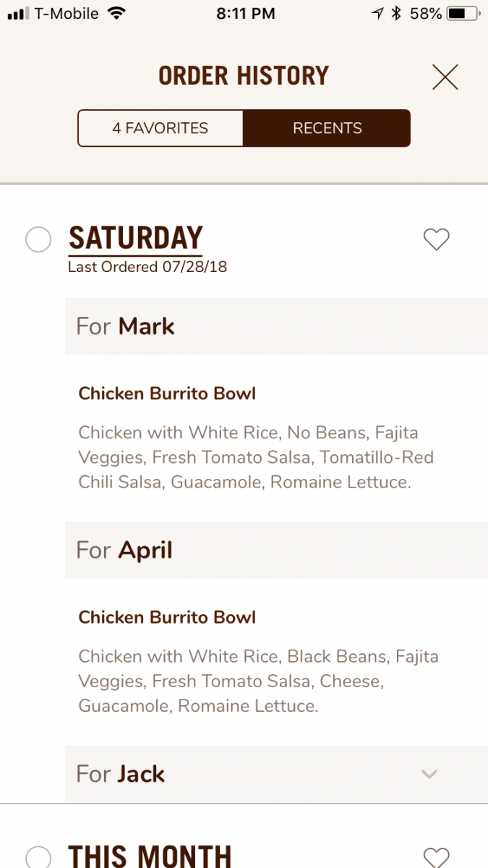Screen dimensions: 488x868
Task: Switch to the 4 Favorites tab
Action: point(160,128)
